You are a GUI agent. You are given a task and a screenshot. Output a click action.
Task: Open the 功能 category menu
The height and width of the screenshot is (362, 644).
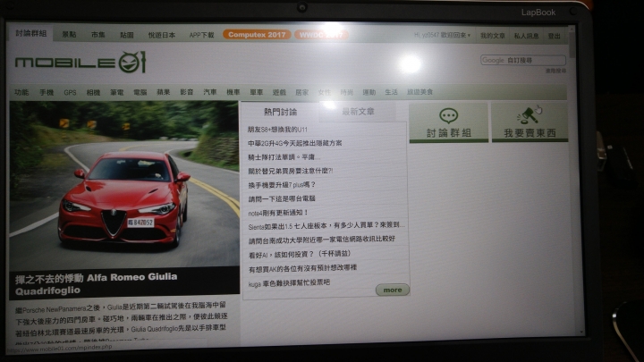[21, 92]
